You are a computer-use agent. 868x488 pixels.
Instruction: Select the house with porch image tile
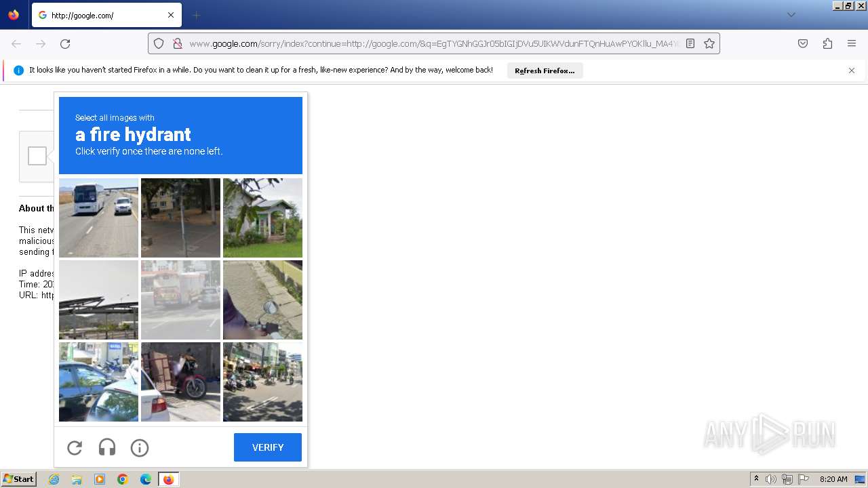pyautogui.click(x=262, y=218)
